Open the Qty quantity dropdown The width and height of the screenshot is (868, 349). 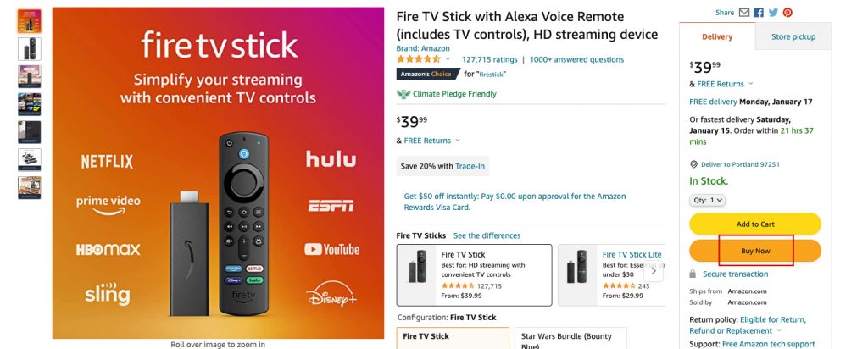(708, 200)
